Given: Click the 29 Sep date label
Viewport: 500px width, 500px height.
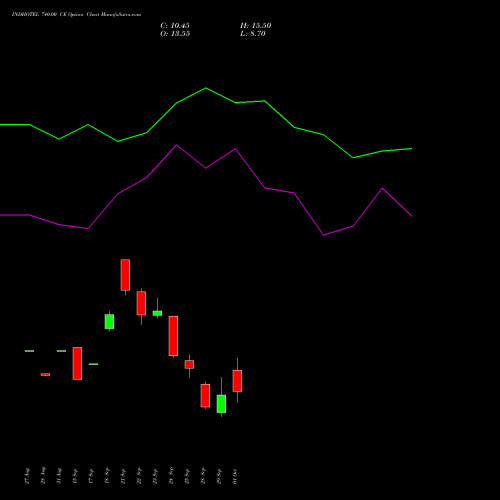Looking at the screenshot, I should (219, 476).
